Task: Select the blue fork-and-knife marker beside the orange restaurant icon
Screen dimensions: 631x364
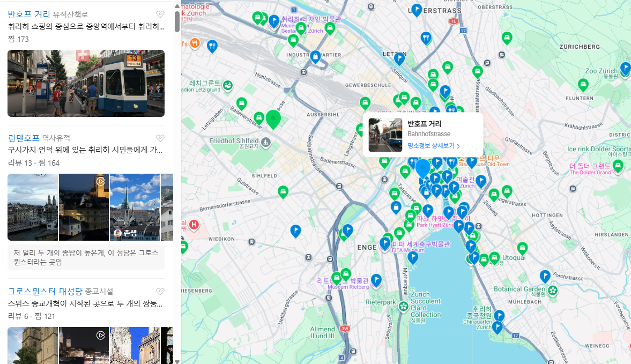Action: click(x=212, y=46)
